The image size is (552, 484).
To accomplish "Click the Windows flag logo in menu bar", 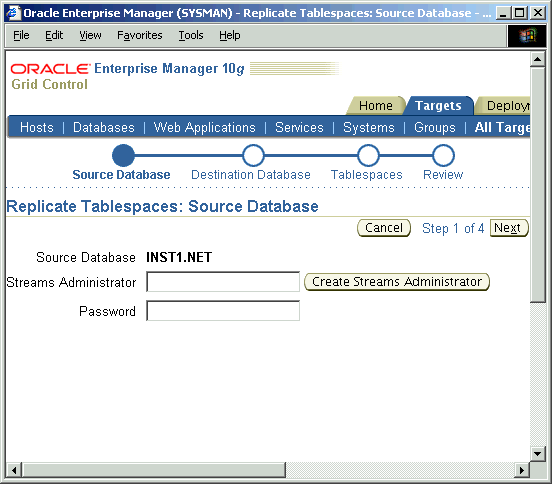I will coord(526,36).
